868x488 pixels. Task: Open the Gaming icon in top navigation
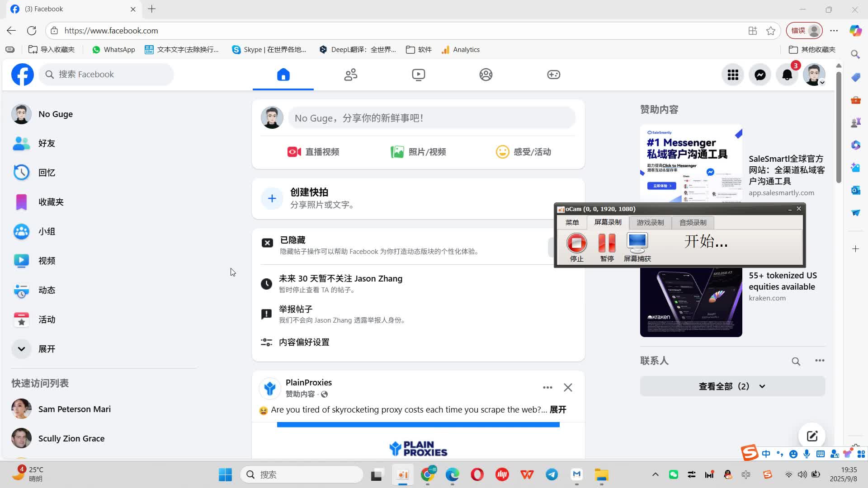(553, 75)
